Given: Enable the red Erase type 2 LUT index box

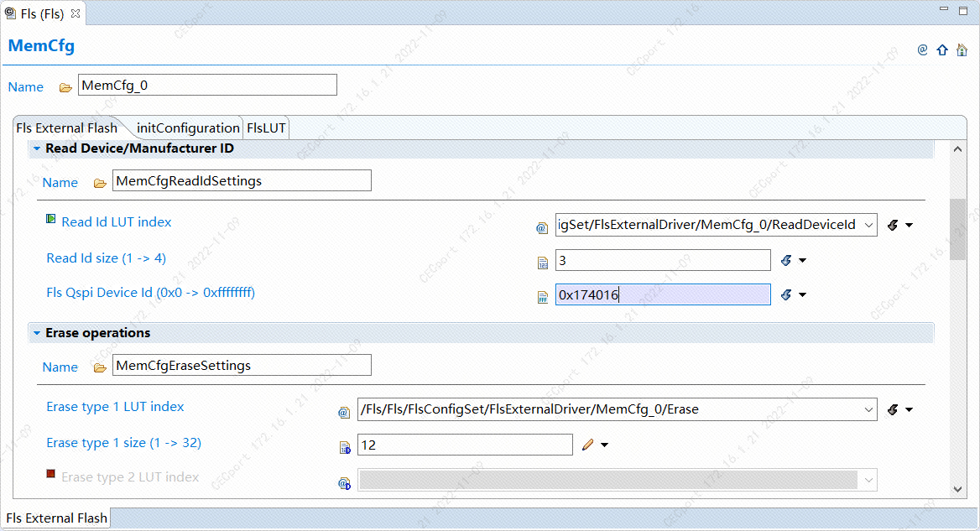Looking at the screenshot, I should click(x=51, y=474).
